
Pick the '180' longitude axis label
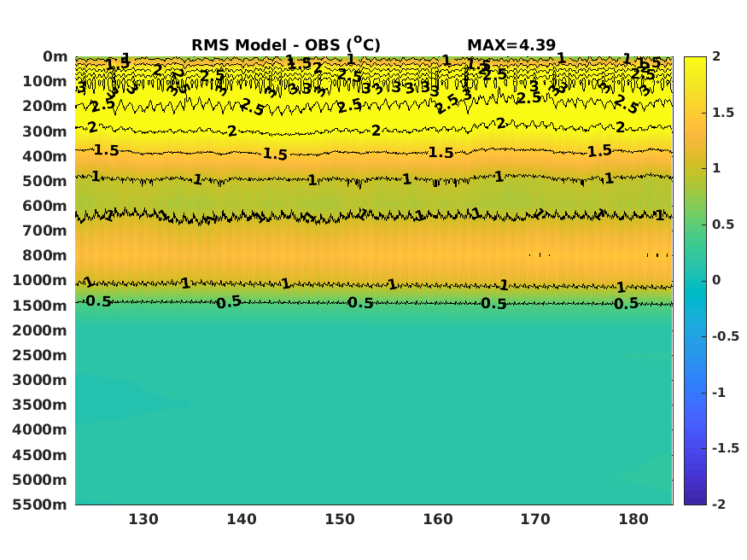(x=633, y=519)
